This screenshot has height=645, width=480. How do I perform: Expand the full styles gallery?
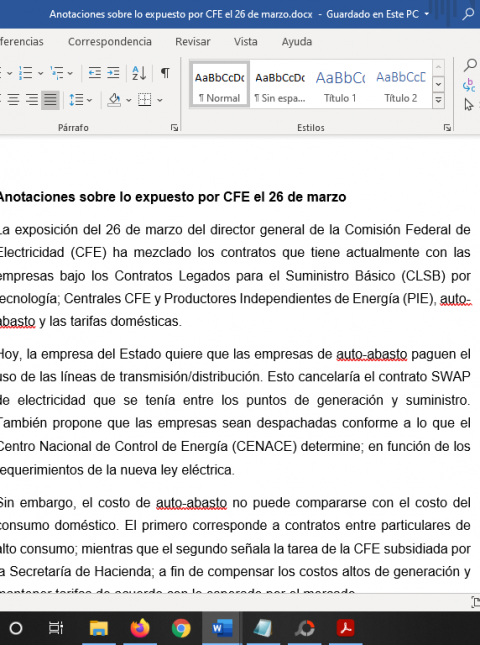(438, 100)
